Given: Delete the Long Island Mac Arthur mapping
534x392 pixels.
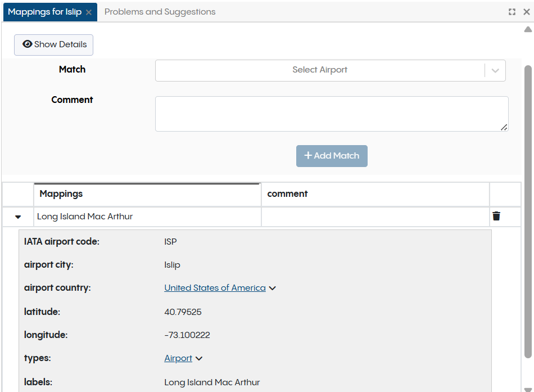Looking at the screenshot, I should [496, 217].
